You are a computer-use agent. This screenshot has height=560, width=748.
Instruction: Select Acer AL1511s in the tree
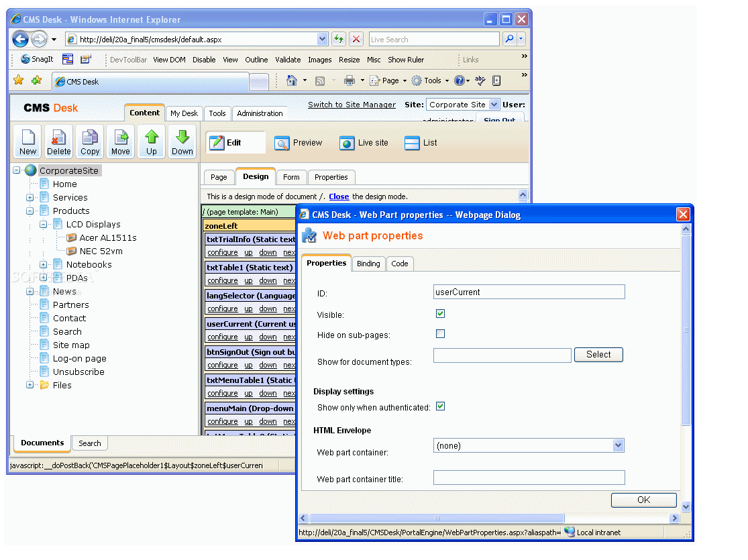tap(108, 237)
